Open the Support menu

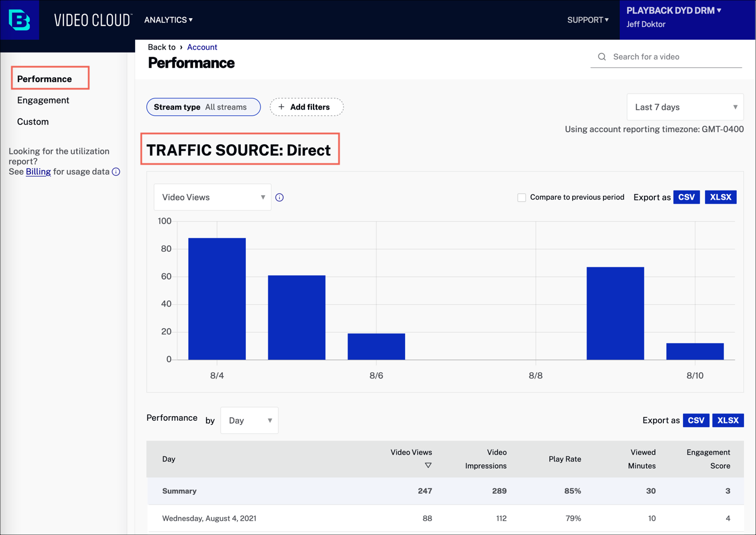(x=588, y=20)
